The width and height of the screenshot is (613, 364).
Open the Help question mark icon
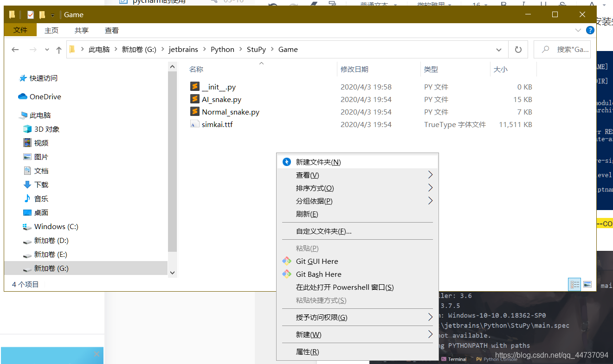590,30
